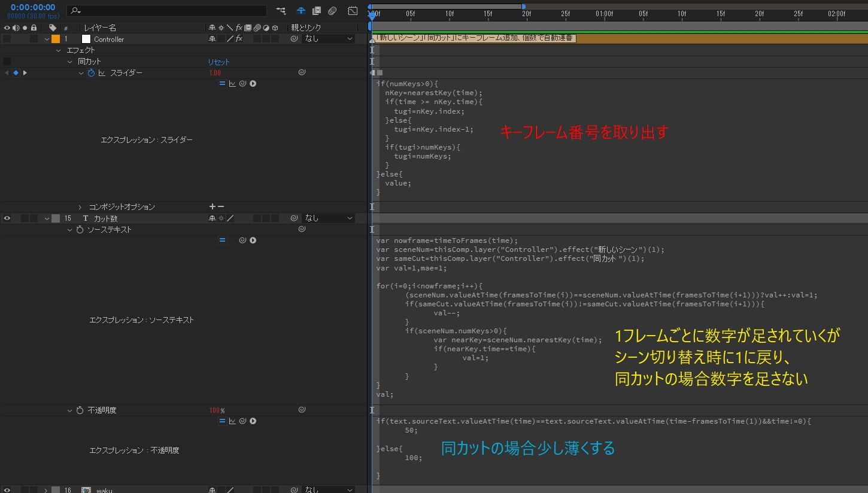This screenshot has width=868, height=493.
Task: Toggle the enable-expression button for ソーステキスト
Action: pos(222,241)
